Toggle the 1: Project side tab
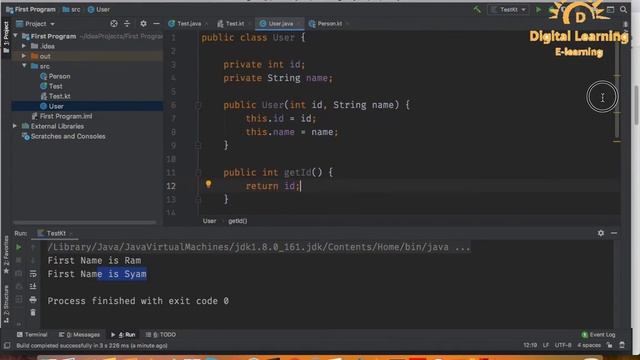Viewport: 640px width, 360px height. tap(6, 37)
